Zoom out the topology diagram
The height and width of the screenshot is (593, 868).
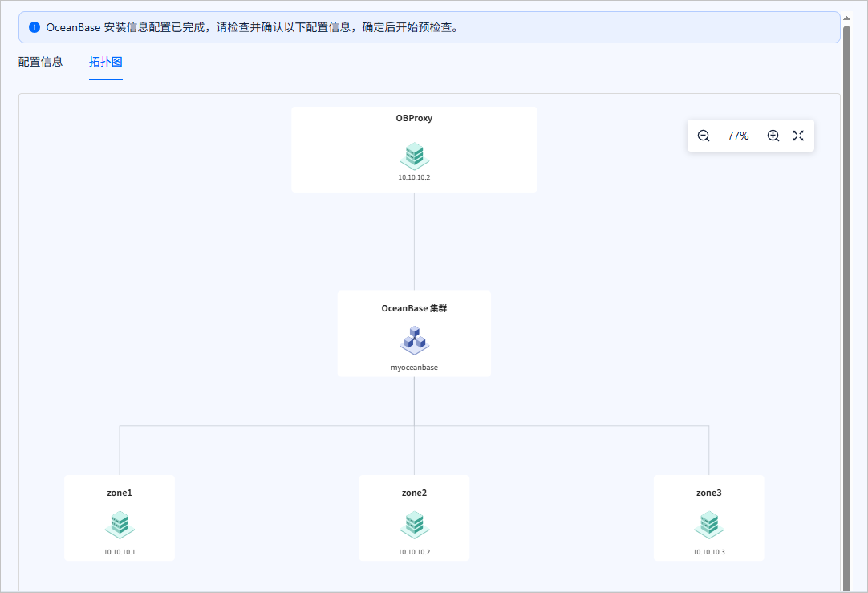click(x=703, y=136)
